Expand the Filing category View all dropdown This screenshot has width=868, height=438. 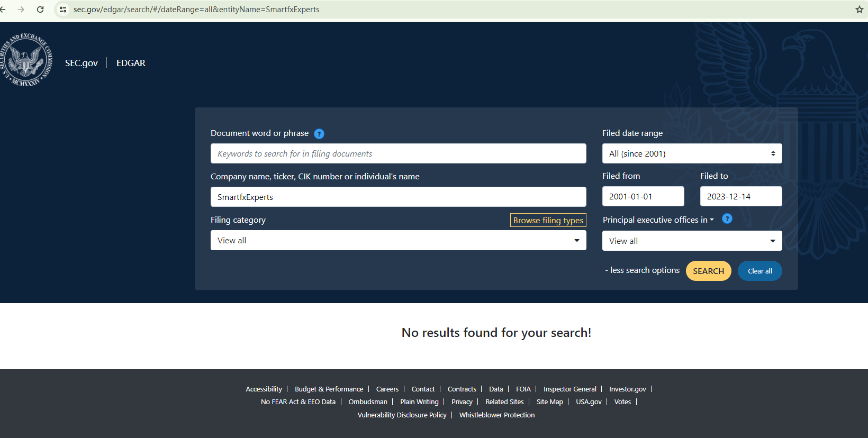398,240
